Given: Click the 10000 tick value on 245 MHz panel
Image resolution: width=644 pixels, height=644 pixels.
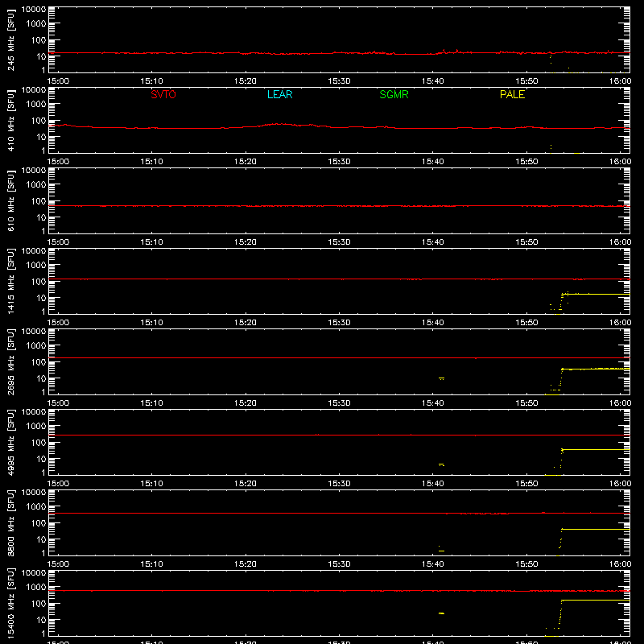Looking at the screenshot, I should click(x=34, y=10).
